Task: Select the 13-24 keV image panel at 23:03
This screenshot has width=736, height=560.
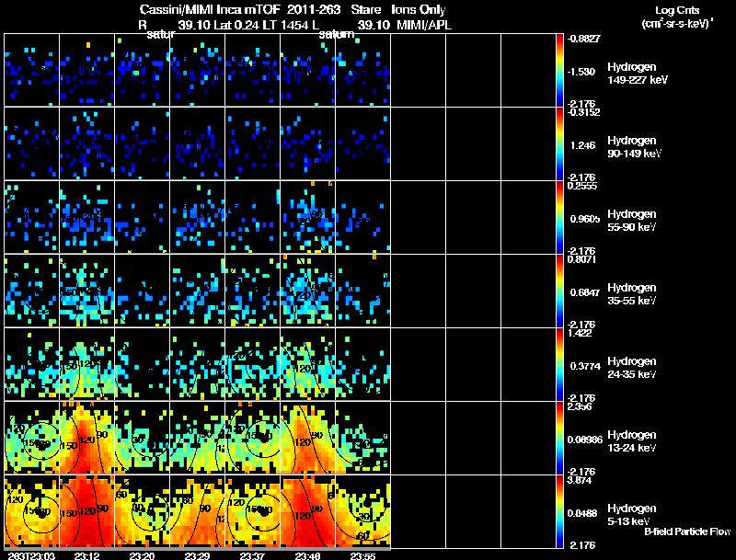Action: (31, 438)
